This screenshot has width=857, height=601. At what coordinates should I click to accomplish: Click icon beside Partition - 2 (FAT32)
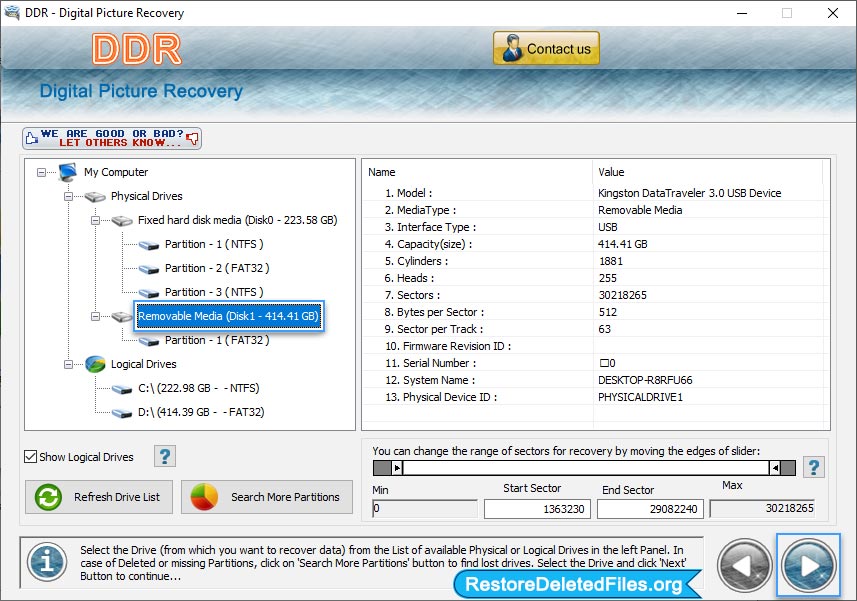click(149, 269)
